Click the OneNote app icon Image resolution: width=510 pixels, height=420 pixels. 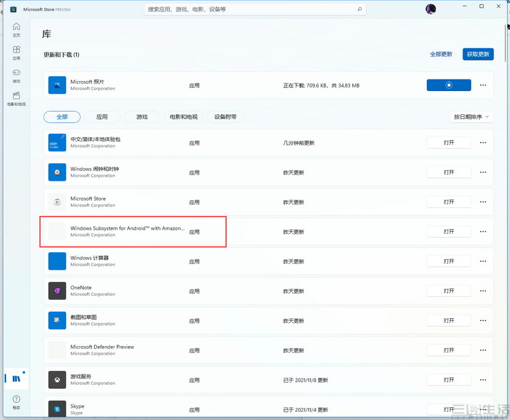57,291
